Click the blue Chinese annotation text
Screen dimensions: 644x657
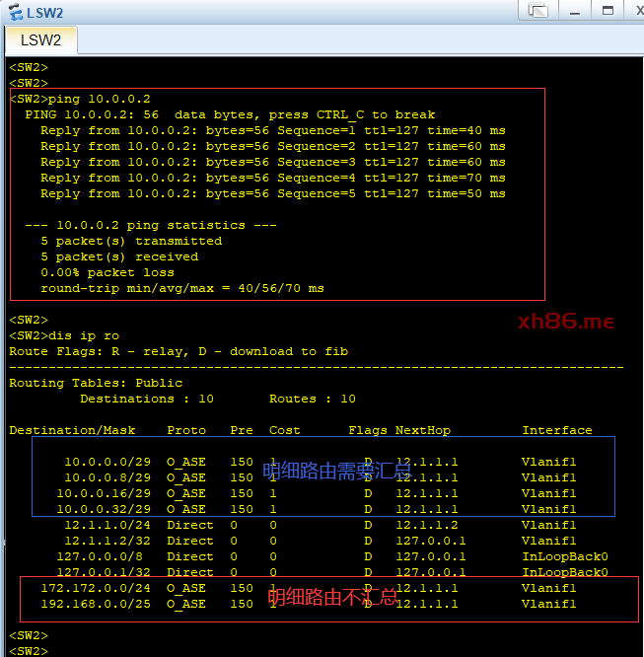pos(337,472)
